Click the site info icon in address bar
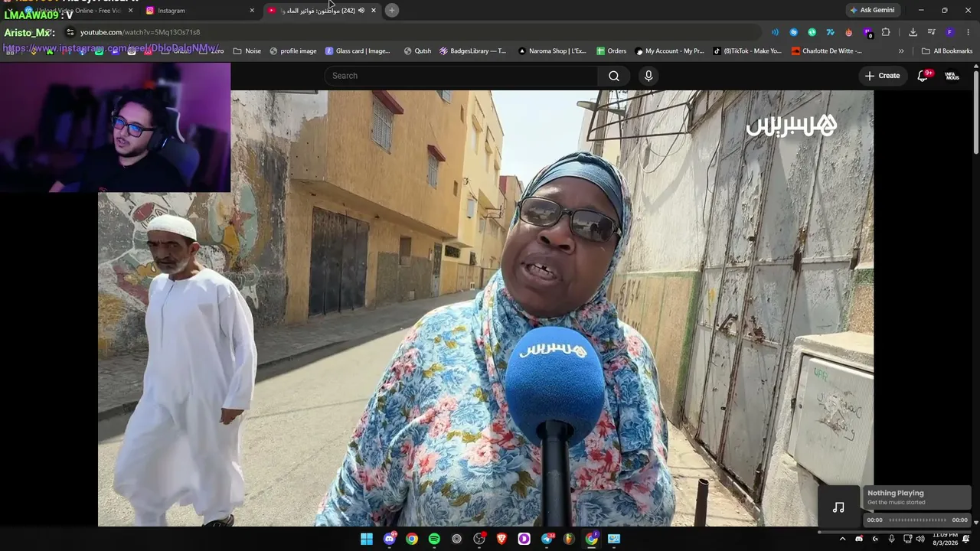This screenshot has height=551, width=980. [70, 32]
